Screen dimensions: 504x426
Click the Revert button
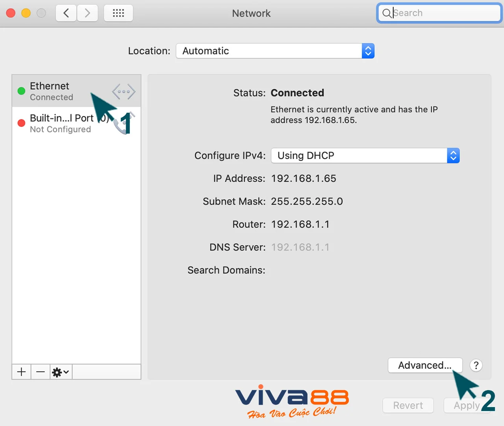tap(408, 406)
